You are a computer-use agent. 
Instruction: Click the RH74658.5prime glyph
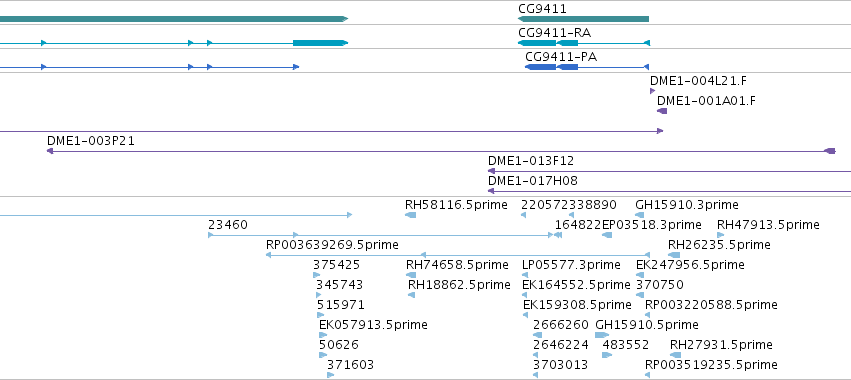coord(411,275)
